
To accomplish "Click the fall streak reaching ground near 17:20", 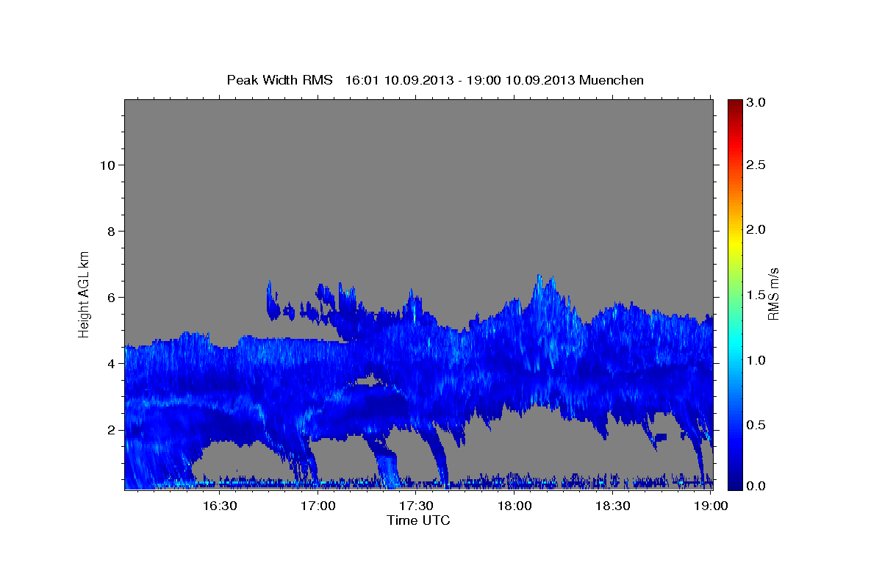I will [386, 463].
